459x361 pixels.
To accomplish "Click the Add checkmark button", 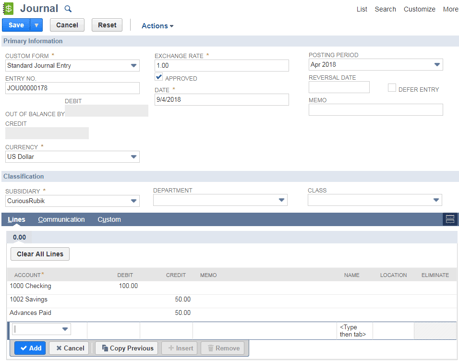I will [x=30, y=348].
